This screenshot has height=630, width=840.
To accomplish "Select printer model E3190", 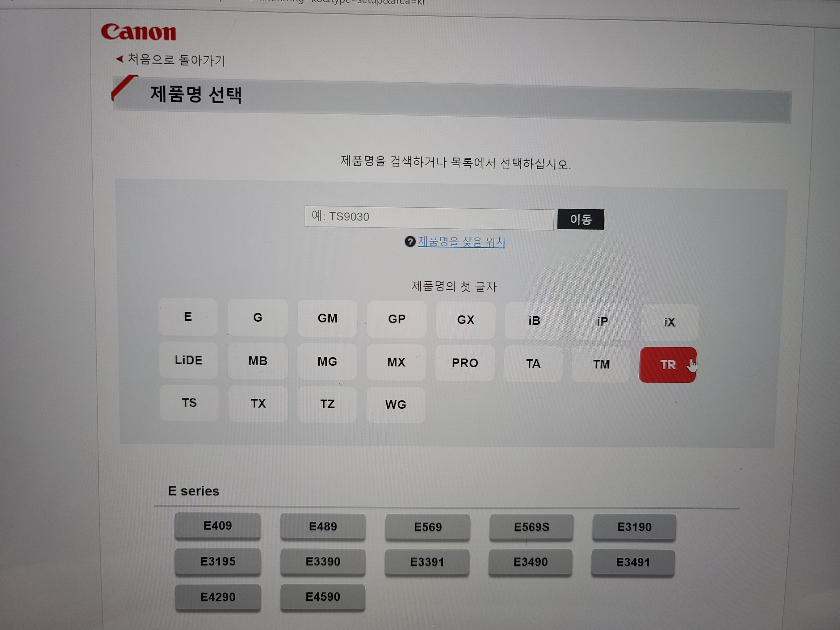I will (x=635, y=527).
